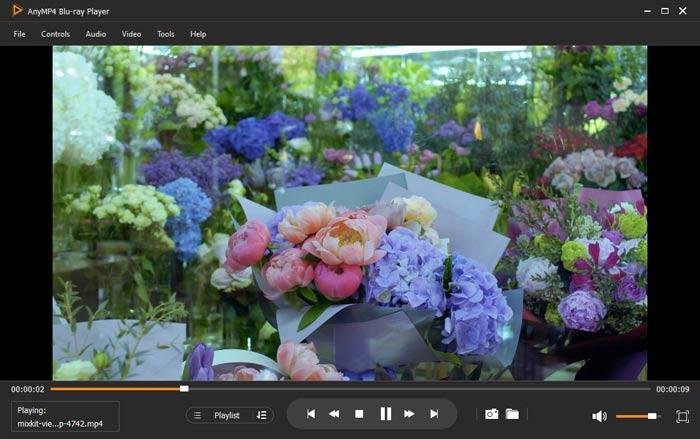Screen dimensions: 700x439
Task: Open the Tools menu
Action: click(x=165, y=34)
